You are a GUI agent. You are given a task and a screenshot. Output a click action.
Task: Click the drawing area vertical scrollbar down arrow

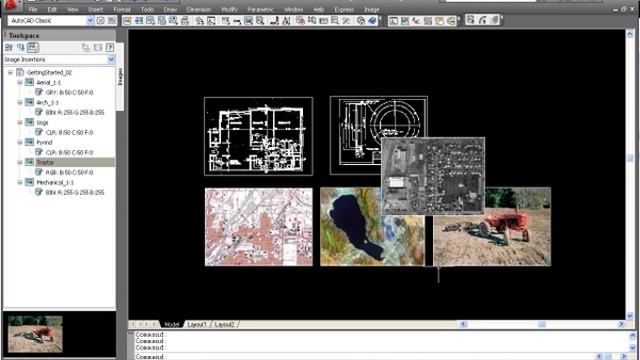630,316
